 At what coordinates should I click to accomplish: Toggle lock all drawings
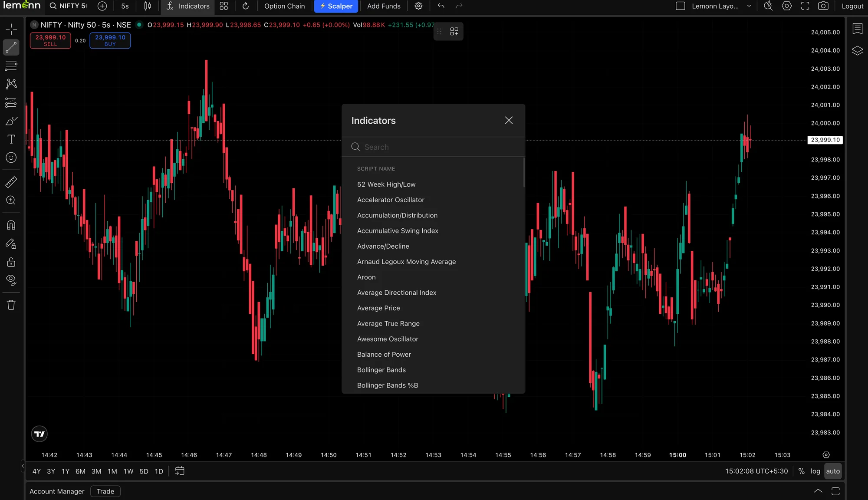pyautogui.click(x=11, y=262)
